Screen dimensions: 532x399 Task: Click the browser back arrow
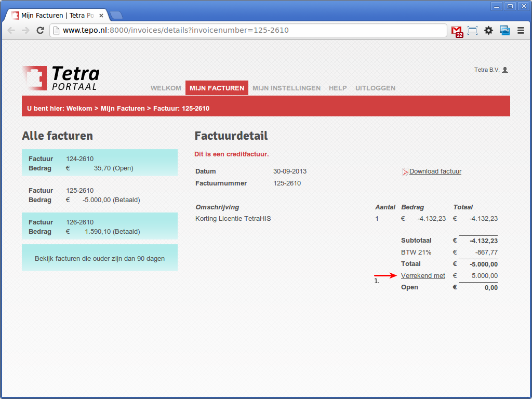coord(11,31)
